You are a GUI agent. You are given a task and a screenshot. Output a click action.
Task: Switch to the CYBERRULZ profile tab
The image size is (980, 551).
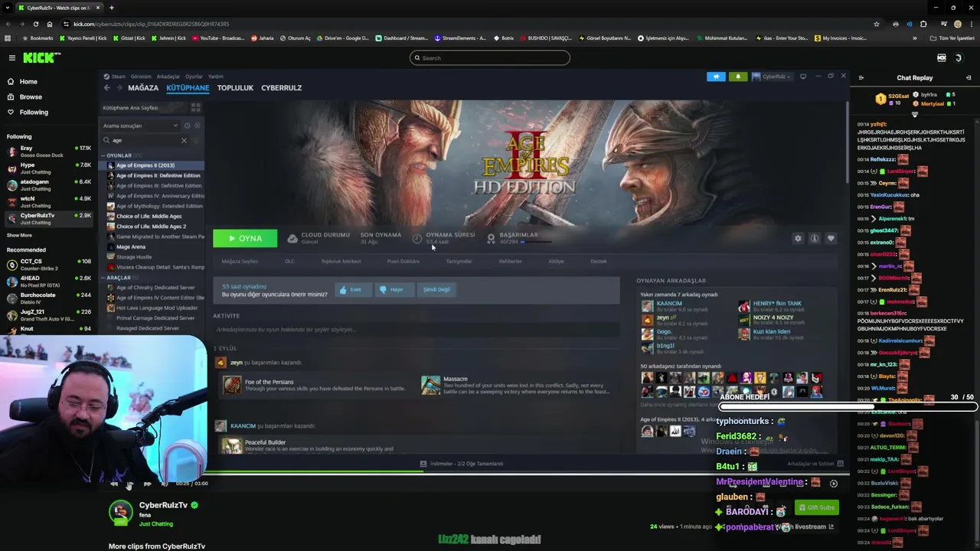click(x=282, y=88)
